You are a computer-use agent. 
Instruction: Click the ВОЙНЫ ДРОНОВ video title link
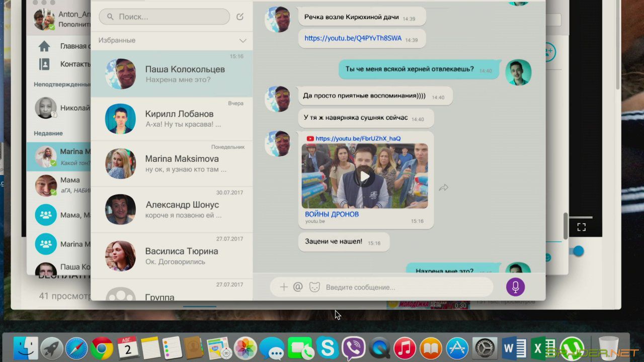click(332, 214)
